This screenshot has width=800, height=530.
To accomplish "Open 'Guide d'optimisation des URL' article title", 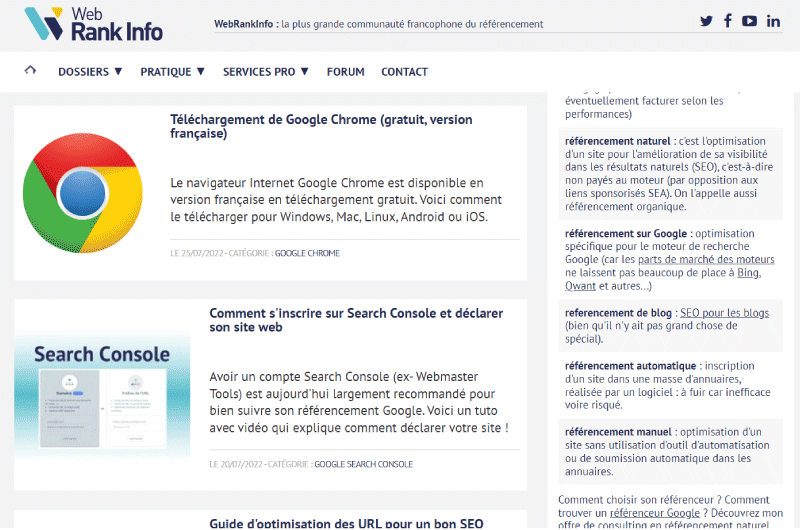I will tap(346, 523).
